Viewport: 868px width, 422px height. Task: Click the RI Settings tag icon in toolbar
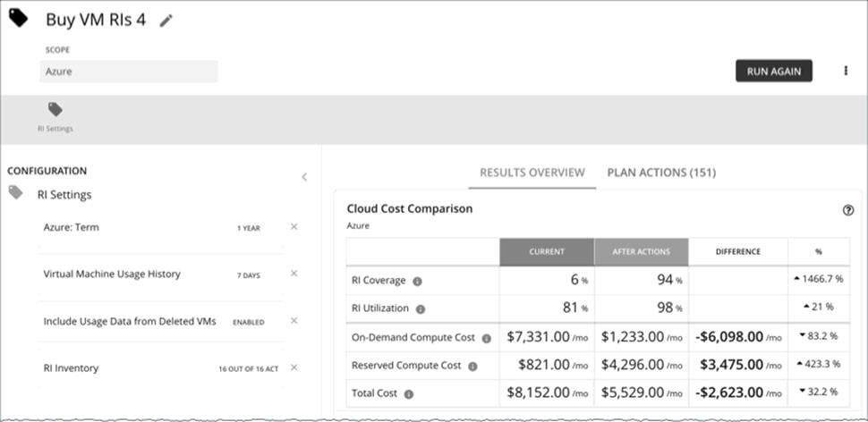point(55,110)
